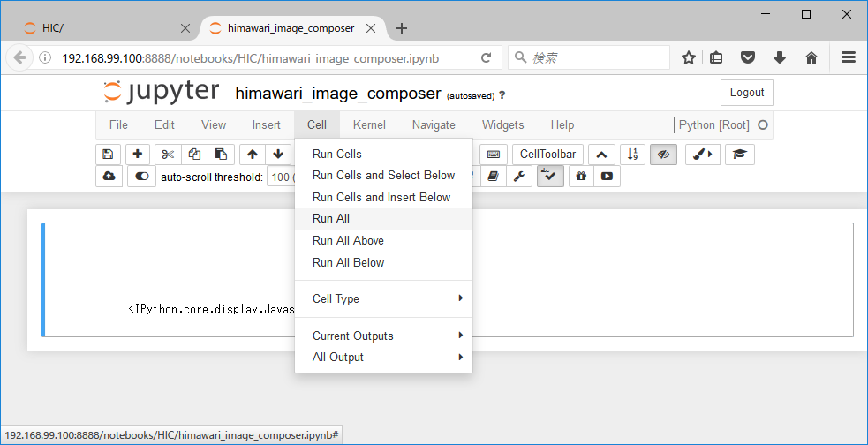The width and height of the screenshot is (868, 445).
Task: Select Run All Above entry
Action: coord(383,240)
